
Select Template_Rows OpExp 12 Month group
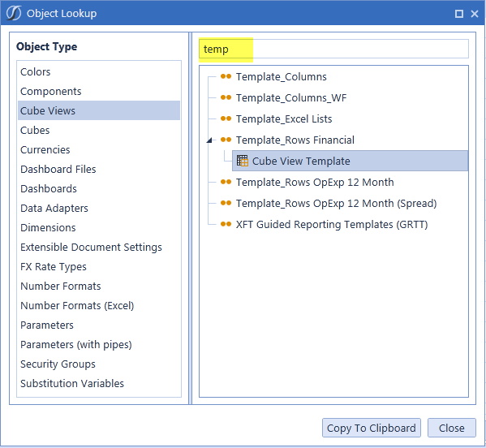tap(315, 182)
